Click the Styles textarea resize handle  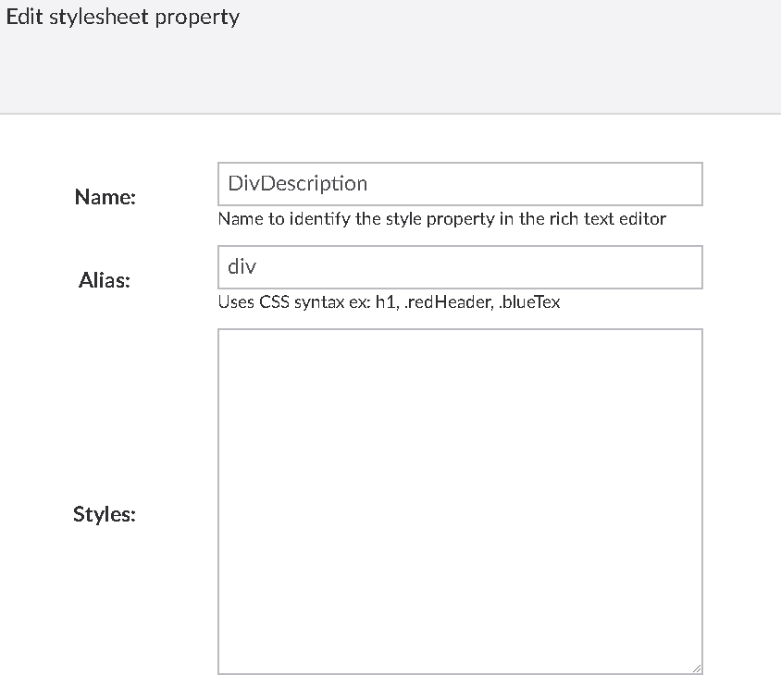tap(696, 668)
